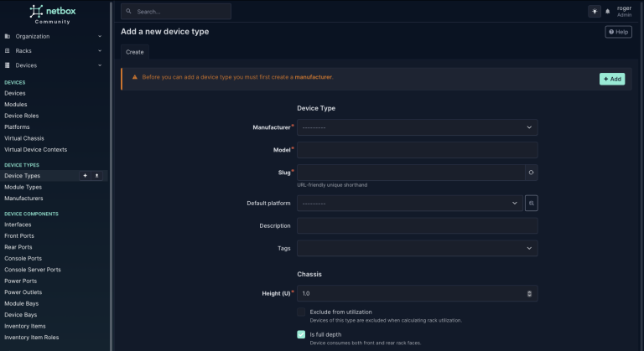Click the search magnifier icon

point(128,11)
